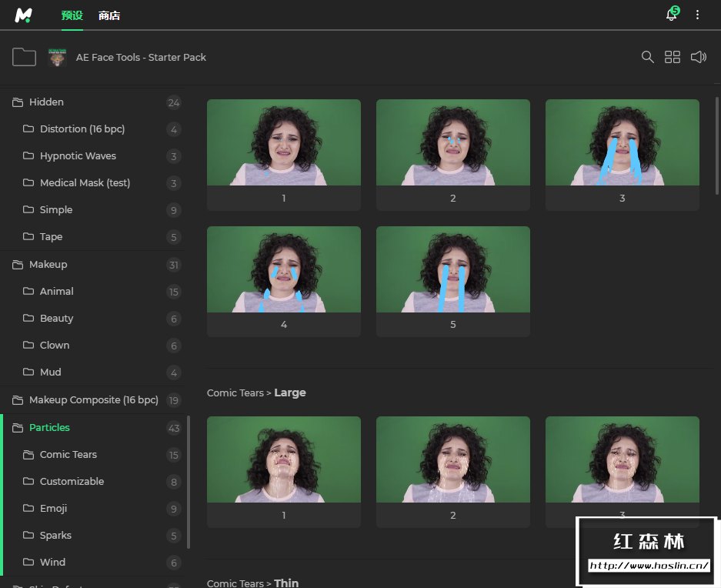Viewport: 721px width, 588px height.
Task: Click the search magnifier icon
Action: [648, 57]
